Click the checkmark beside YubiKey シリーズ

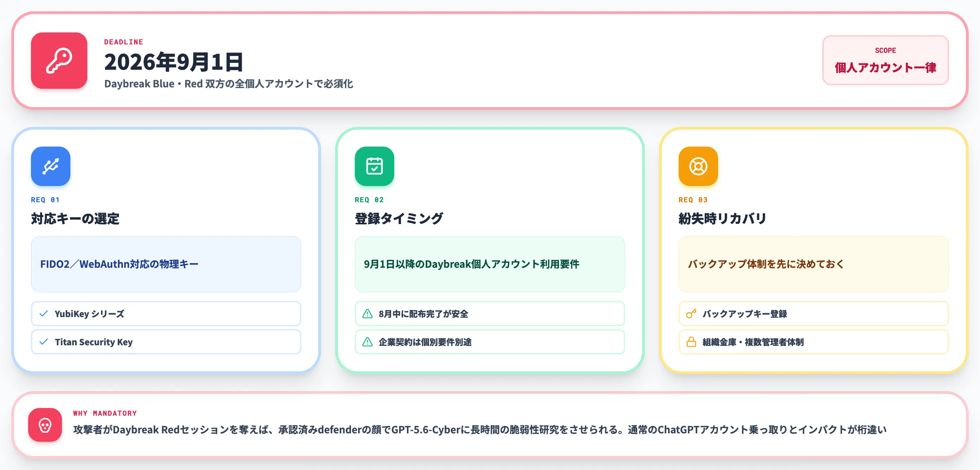pos(44,314)
